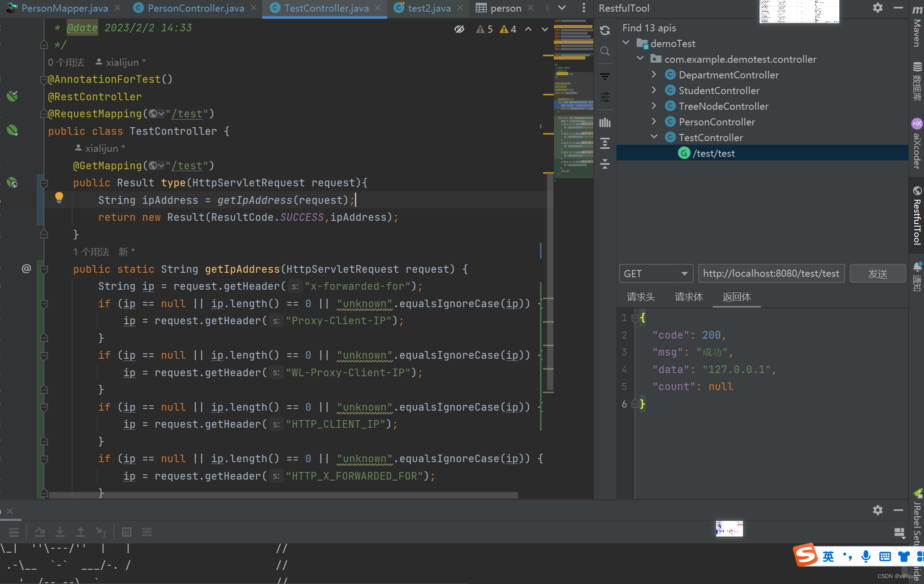This screenshot has height=584, width=924.
Task: Go to the next highlighted error arrow
Action: [x=545, y=29]
